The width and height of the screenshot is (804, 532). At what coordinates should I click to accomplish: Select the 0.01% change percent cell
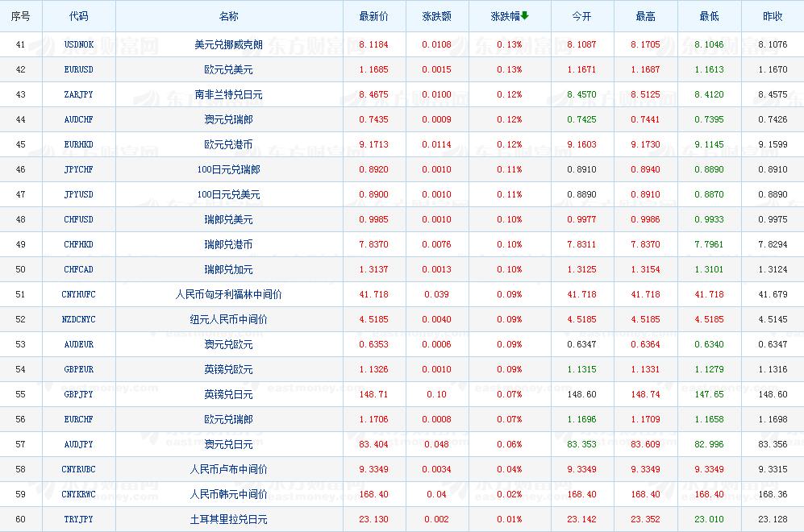click(x=509, y=519)
